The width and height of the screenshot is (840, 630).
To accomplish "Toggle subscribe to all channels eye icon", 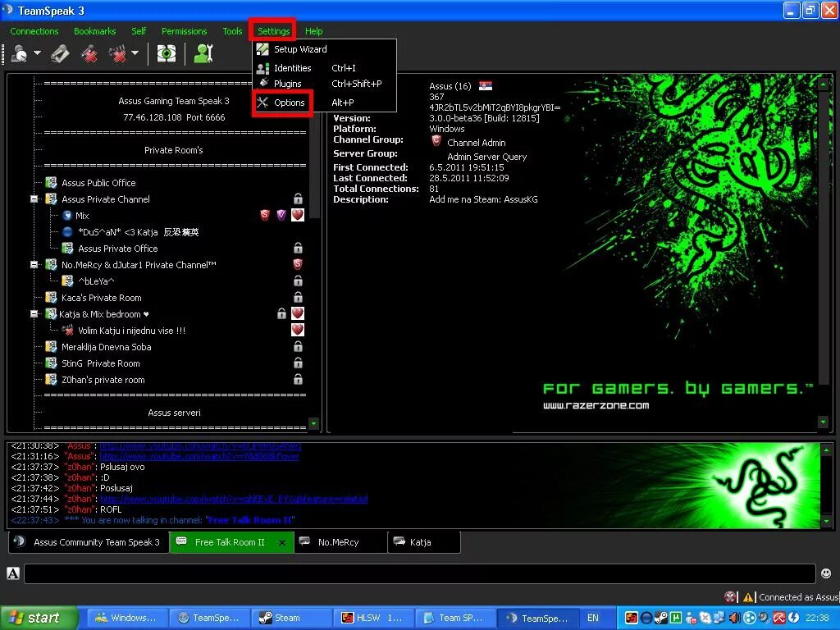I will (166, 53).
